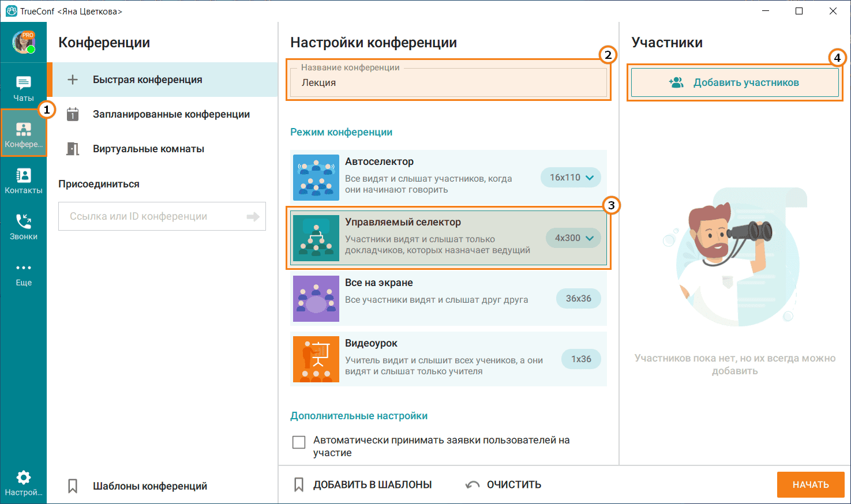Click the Режим конференции heading
This screenshot has height=504, width=851.
341,132
